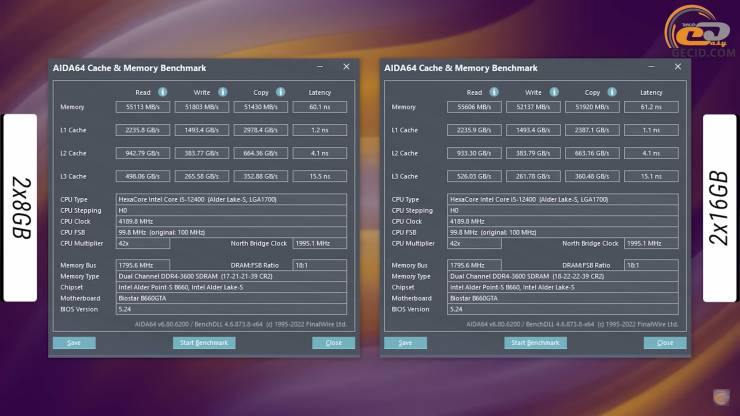Click Memory Type 17-21-21-39 CR2 field
740x416 pixels.
(231, 276)
